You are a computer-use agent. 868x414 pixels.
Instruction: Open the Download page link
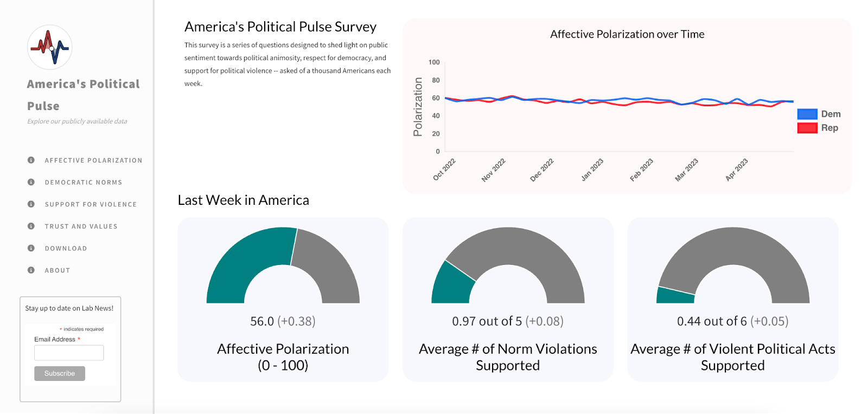point(66,248)
